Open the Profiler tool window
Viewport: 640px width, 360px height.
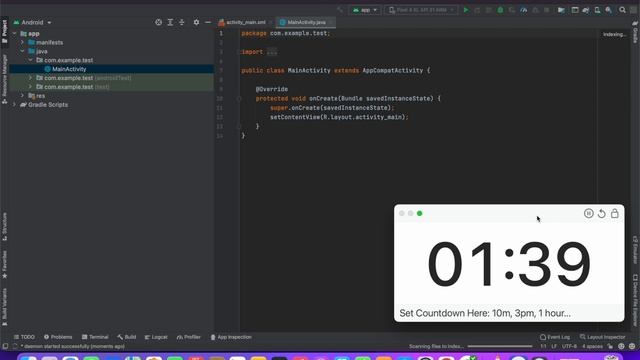pyautogui.click(x=189, y=337)
